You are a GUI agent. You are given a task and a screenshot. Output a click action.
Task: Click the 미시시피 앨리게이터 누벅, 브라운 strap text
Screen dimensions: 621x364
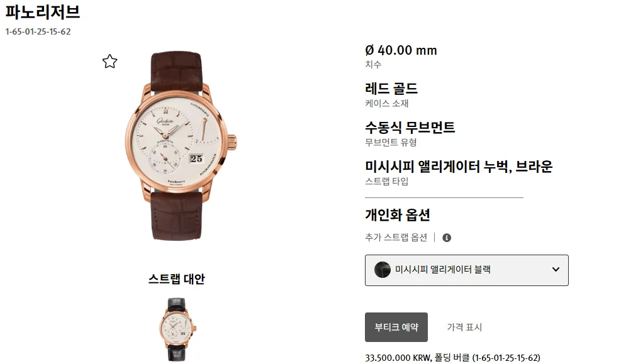point(459,166)
